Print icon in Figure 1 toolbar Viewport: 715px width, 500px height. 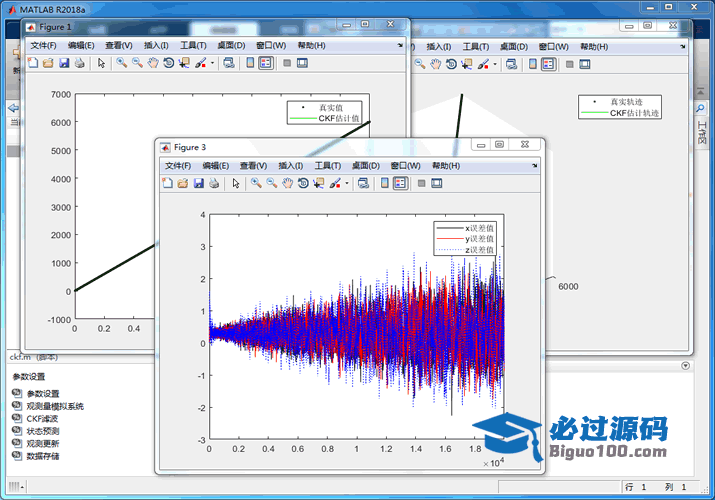(x=79, y=63)
